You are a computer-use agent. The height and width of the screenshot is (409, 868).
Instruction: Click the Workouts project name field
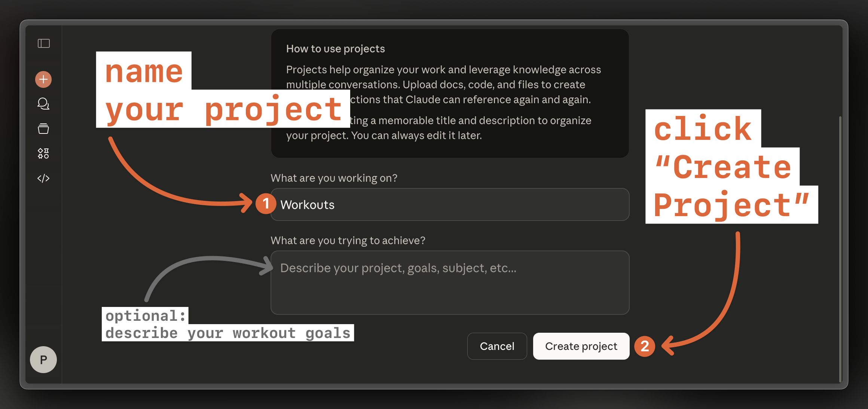point(449,204)
